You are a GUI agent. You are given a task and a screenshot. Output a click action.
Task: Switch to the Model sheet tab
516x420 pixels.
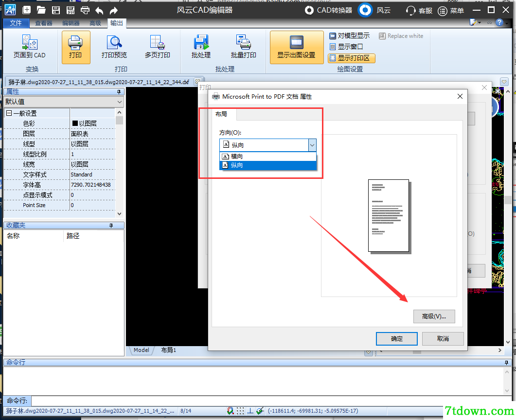142,350
